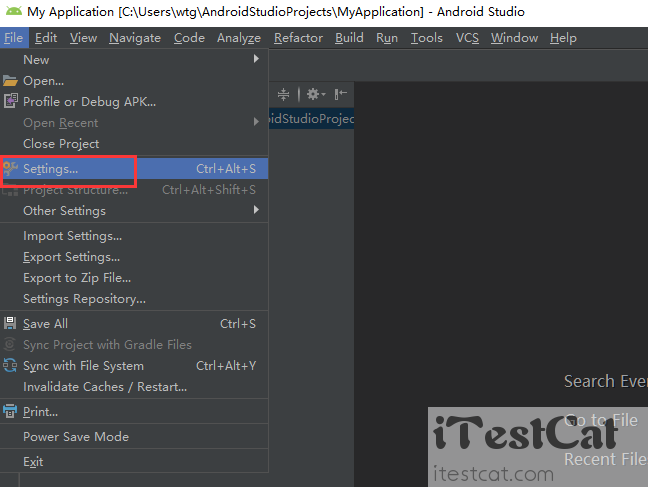Choose New in the File menu
The width and height of the screenshot is (648, 487).
point(134,60)
